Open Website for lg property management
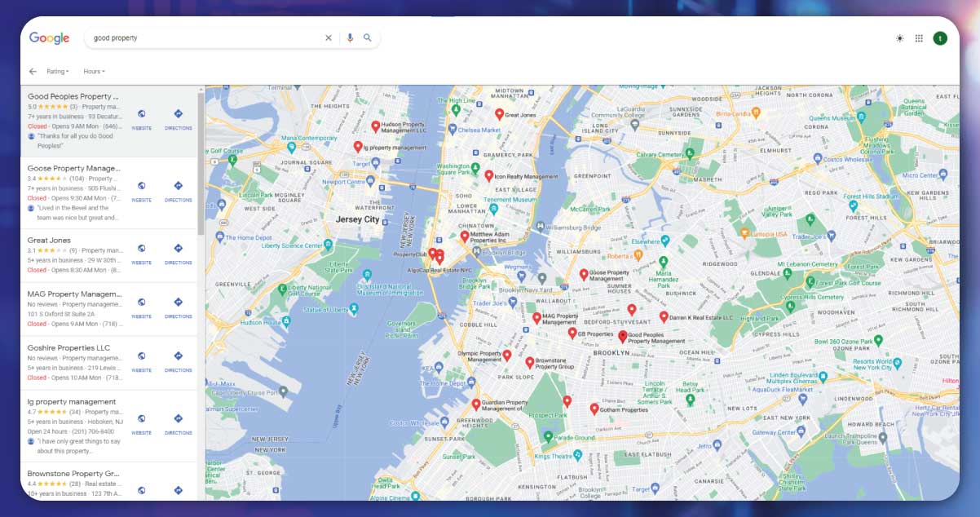Screen dimensions: 980x517 tap(142, 424)
